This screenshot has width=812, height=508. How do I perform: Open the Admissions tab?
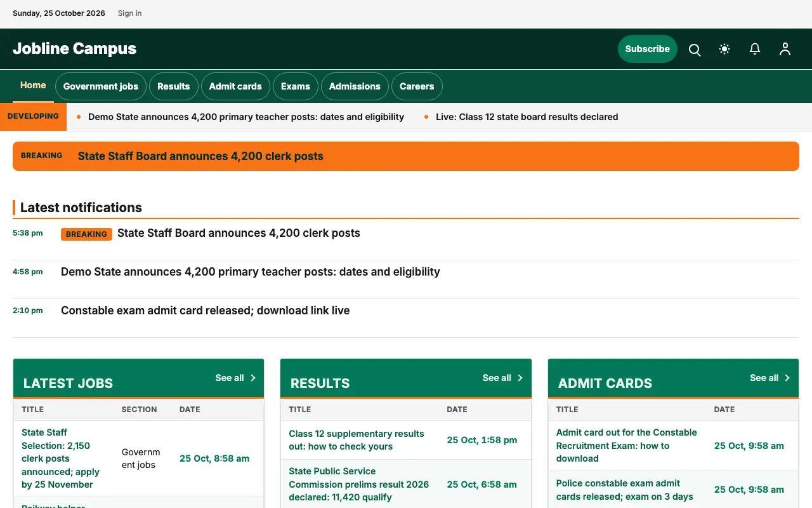tap(355, 86)
